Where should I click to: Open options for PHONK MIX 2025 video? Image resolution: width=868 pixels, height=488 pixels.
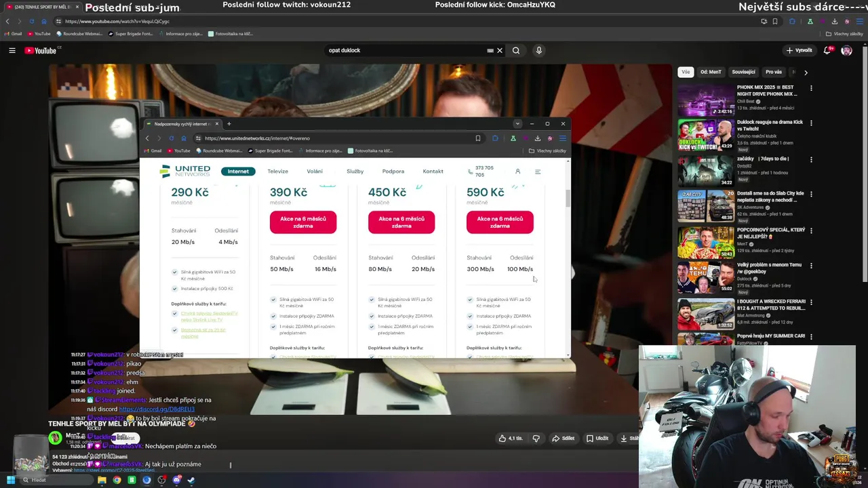(x=811, y=88)
